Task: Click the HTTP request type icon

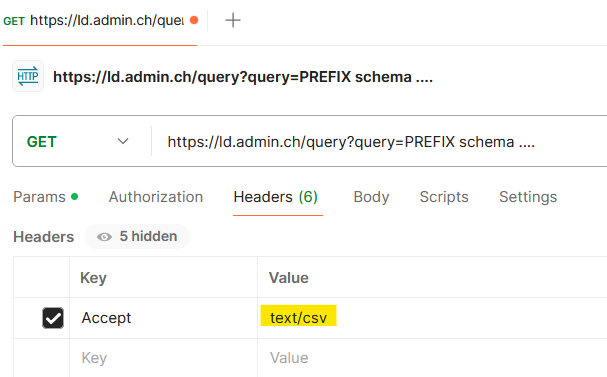Action: pos(28,76)
